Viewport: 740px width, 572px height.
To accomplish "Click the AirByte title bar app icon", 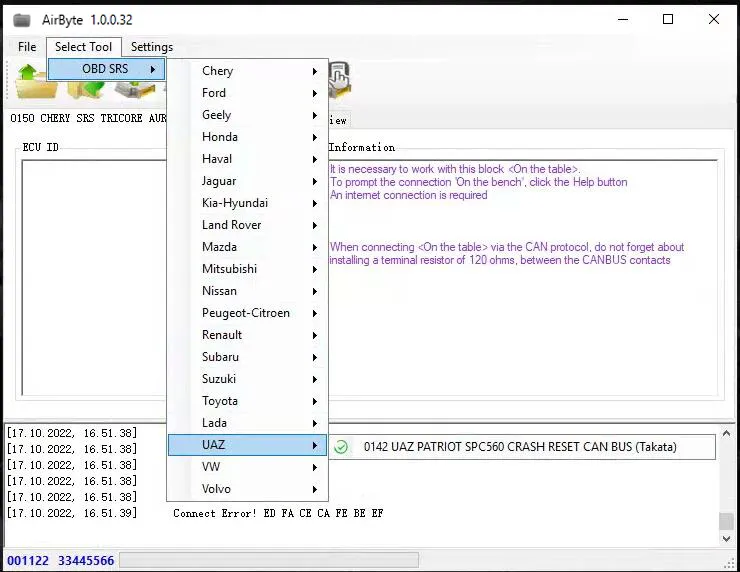I will coord(21,19).
